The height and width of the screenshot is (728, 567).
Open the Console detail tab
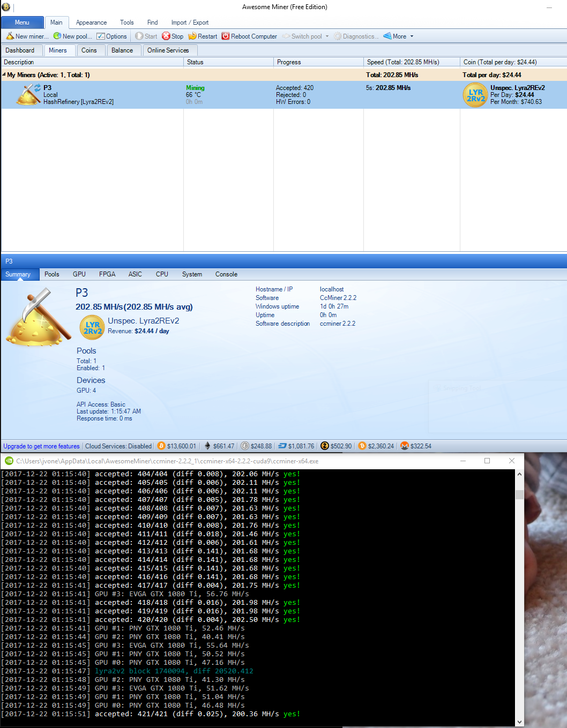click(226, 274)
